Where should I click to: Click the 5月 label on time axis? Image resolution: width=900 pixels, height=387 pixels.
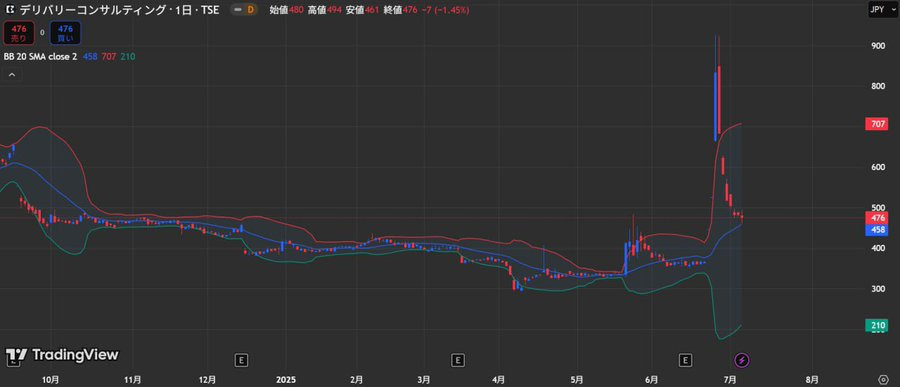coord(577,380)
